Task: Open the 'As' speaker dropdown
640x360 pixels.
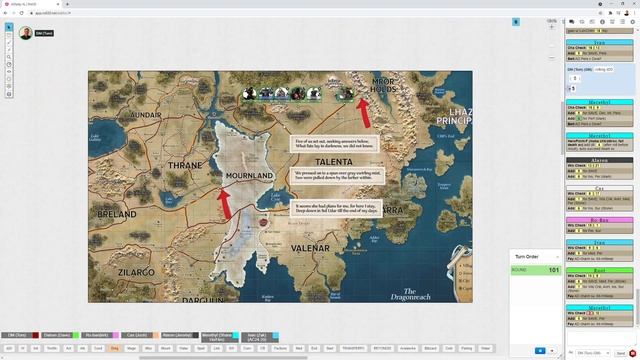Action: click(x=593, y=353)
